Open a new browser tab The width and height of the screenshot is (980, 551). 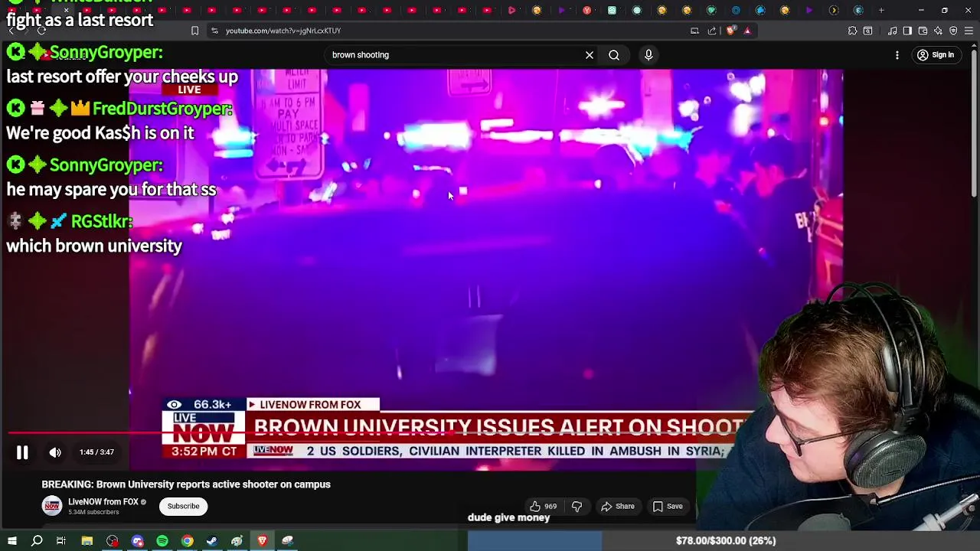click(x=881, y=10)
